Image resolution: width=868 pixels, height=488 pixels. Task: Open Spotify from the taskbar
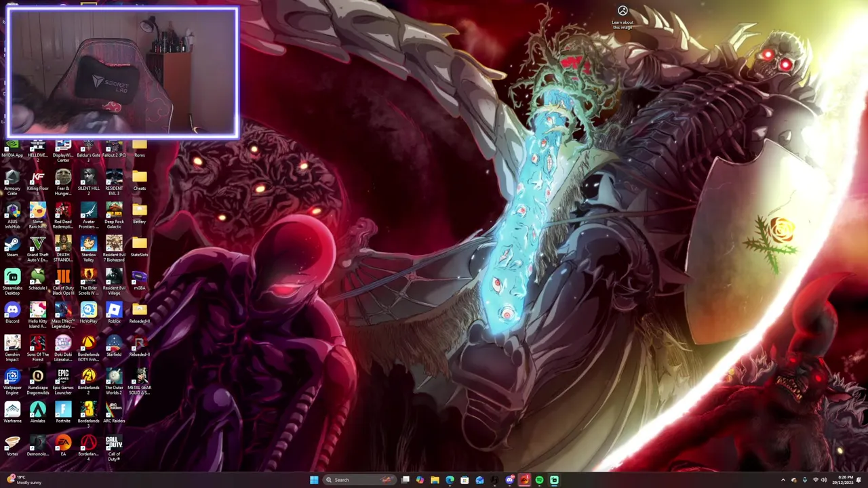coord(539,480)
